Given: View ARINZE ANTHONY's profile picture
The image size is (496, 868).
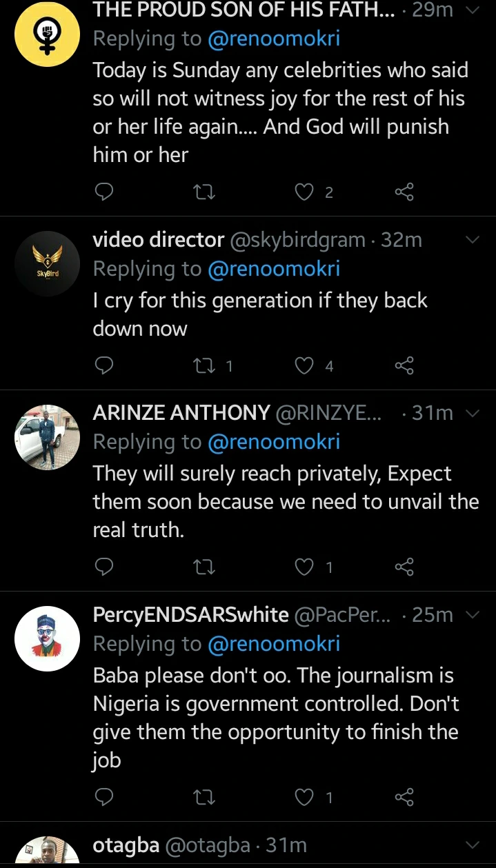Looking at the screenshot, I should tap(48, 437).
